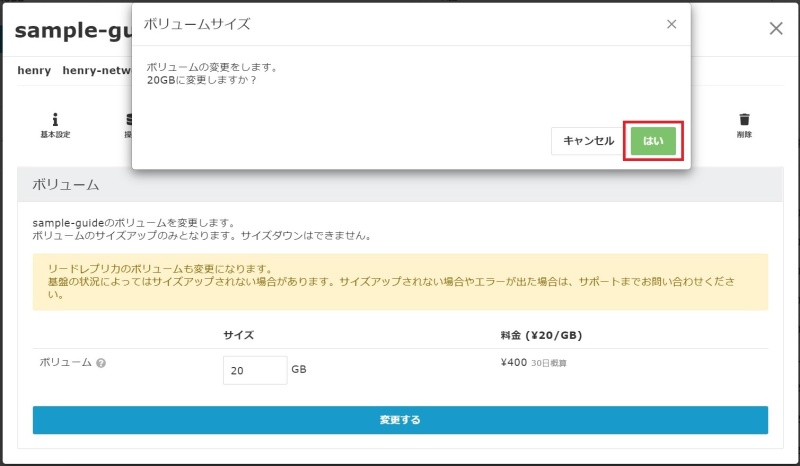Click the キャンセル button in dialog
The height and width of the screenshot is (466, 800).
tap(588, 141)
